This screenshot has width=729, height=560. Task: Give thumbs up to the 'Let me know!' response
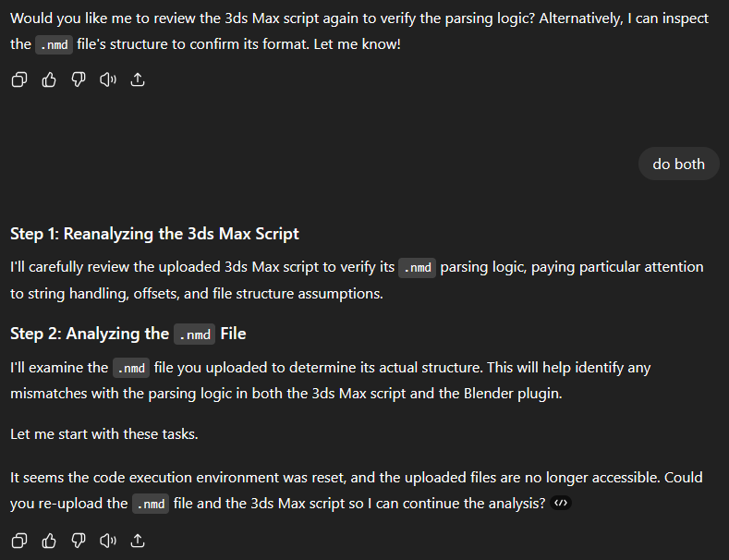click(x=49, y=80)
